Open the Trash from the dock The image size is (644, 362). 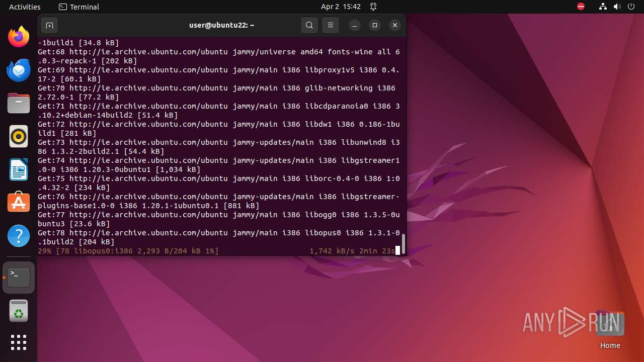[x=19, y=311]
